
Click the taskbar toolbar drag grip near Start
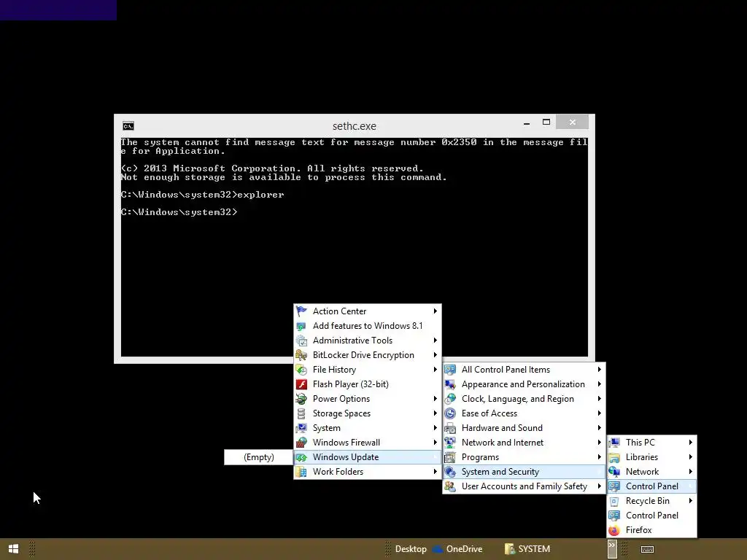tap(32, 549)
